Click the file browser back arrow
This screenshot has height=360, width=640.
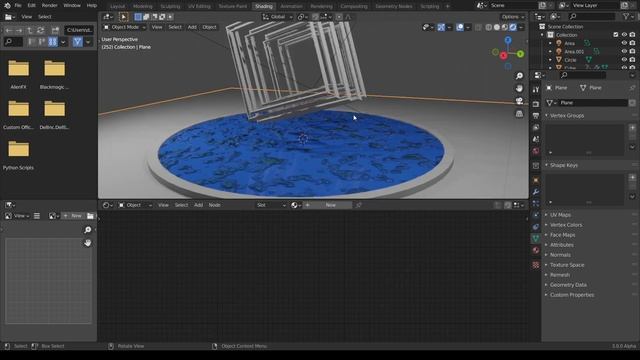coord(9,30)
